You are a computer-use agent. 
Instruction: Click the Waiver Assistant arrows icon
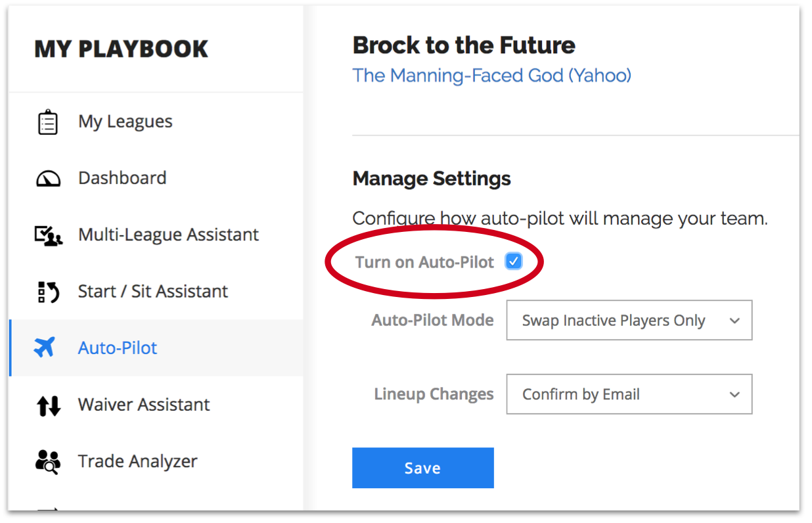pyautogui.click(x=48, y=405)
